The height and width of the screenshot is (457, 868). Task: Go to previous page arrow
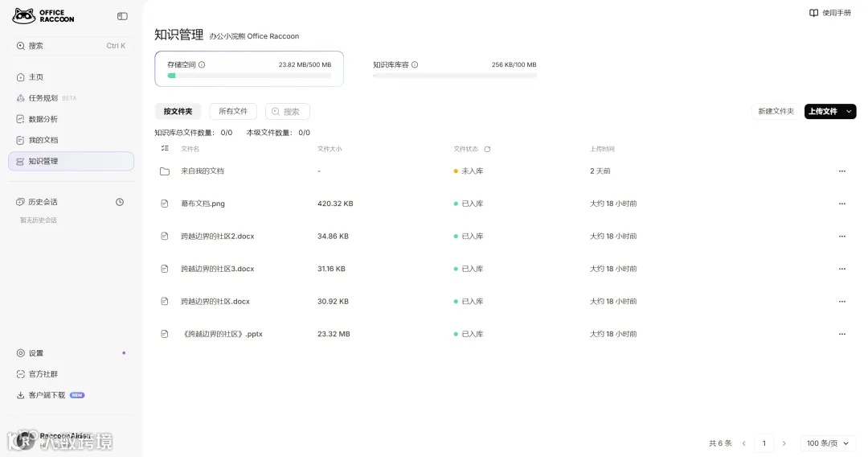(x=744, y=443)
